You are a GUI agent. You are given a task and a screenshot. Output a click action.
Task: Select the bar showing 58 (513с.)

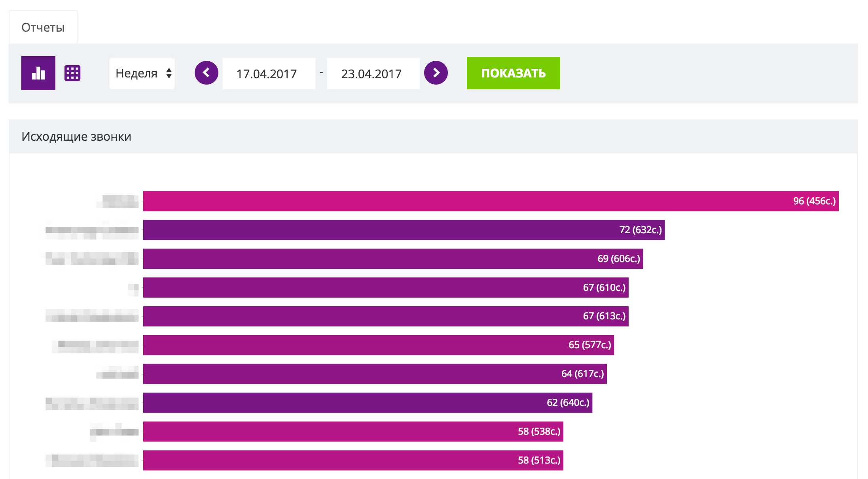(353, 460)
